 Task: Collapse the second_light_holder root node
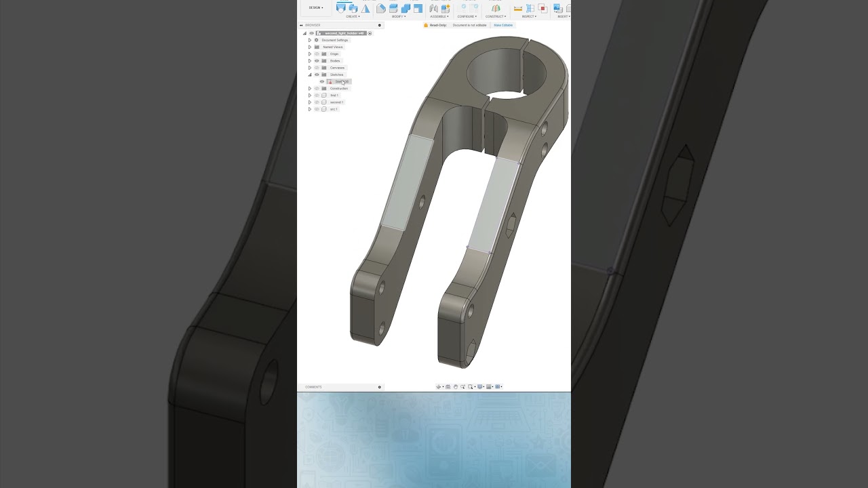pos(304,33)
